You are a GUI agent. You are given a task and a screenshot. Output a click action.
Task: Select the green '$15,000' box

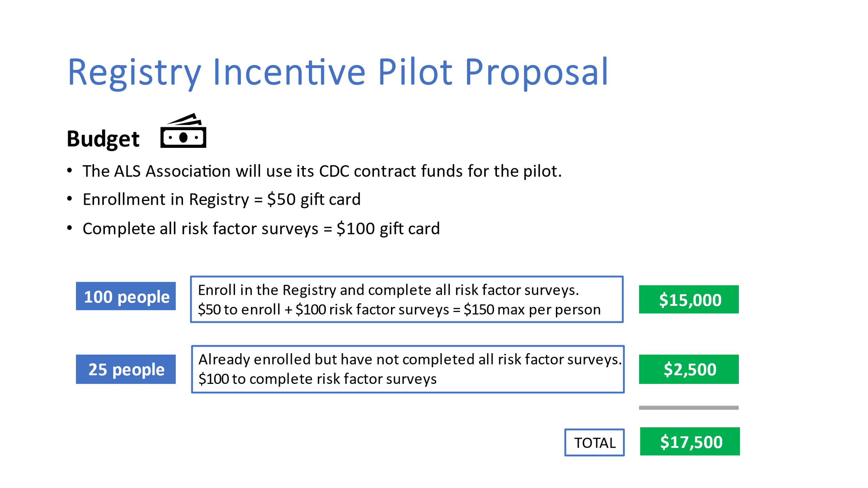688,300
